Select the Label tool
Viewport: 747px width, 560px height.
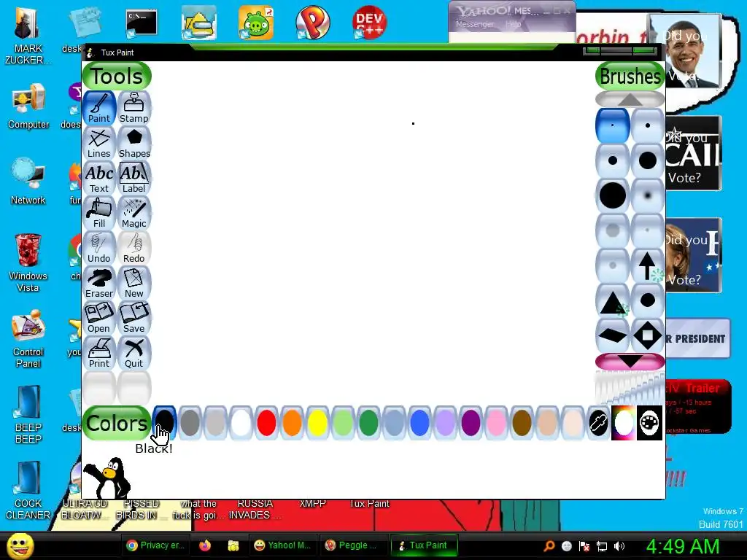point(134,178)
